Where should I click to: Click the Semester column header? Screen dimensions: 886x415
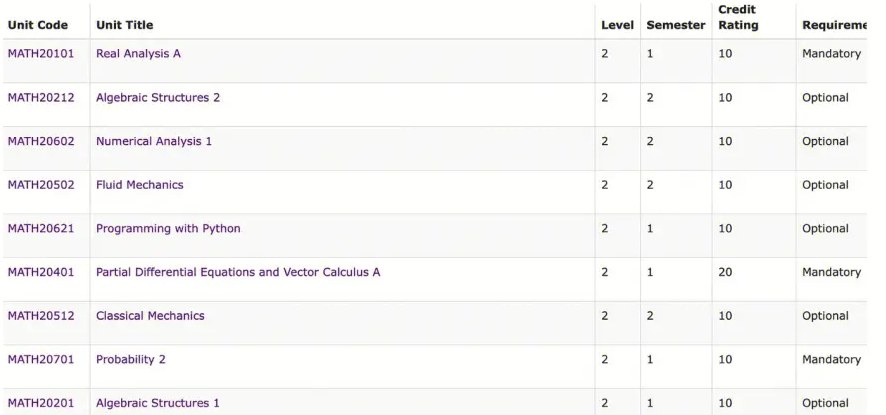tap(675, 25)
